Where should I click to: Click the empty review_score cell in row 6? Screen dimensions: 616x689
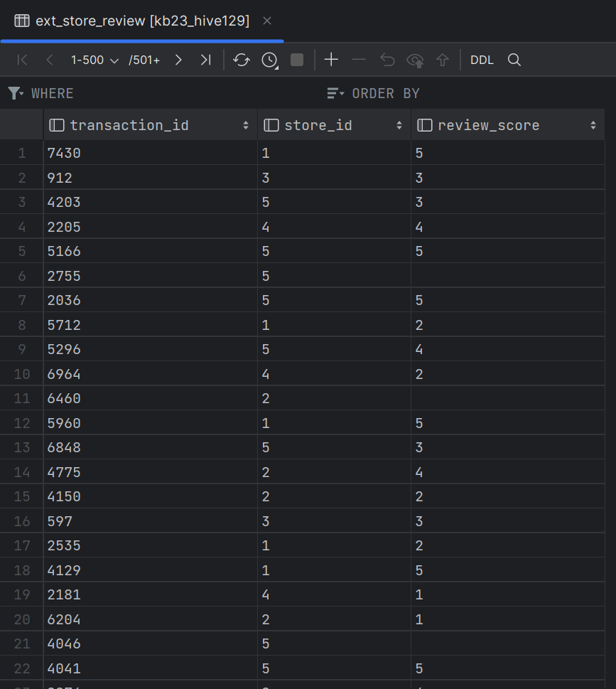(x=508, y=276)
